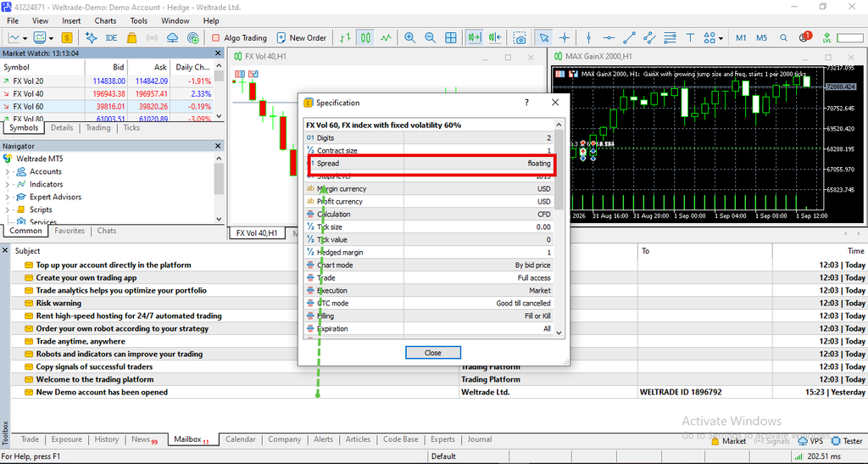Toggle the Market Watch dollar icon
868x464 pixels.
pos(67,37)
